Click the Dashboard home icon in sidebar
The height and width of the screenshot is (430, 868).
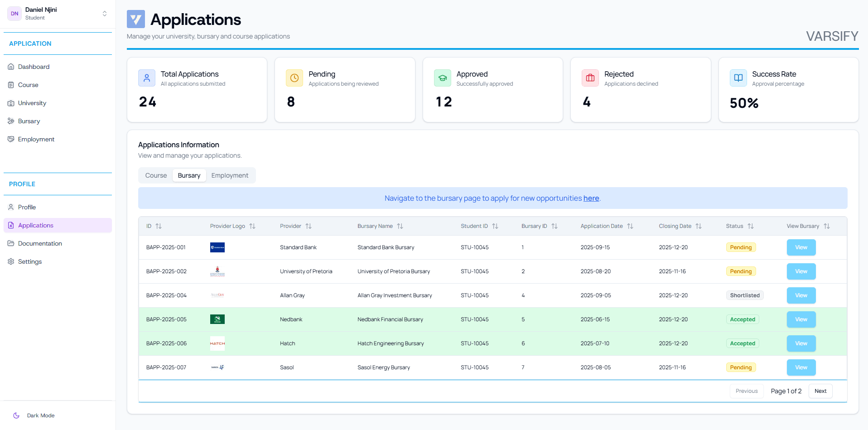[x=11, y=67]
